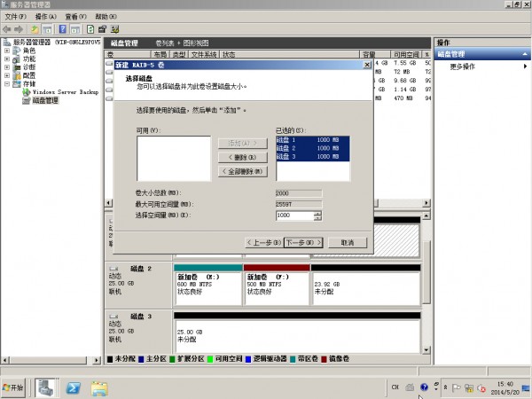Open Windows Explorer folder on taskbar
532x399 pixels.
[x=99, y=387]
